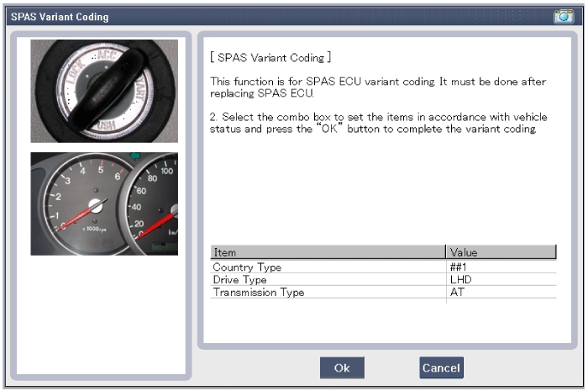The width and height of the screenshot is (588, 391).
Task: Click the Value column header
Action: pos(500,252)
